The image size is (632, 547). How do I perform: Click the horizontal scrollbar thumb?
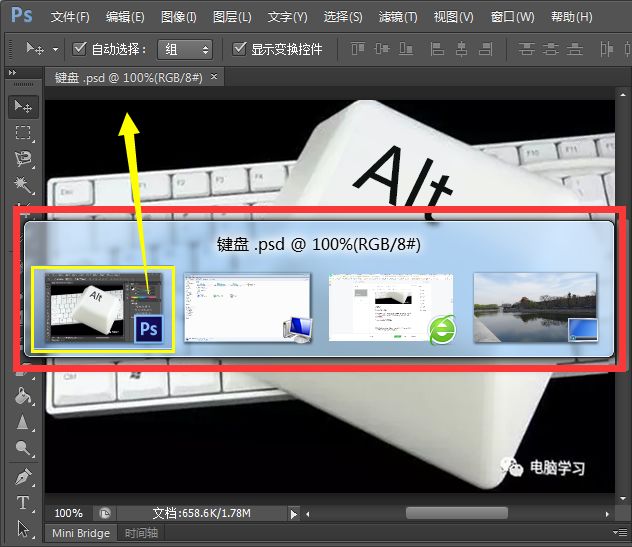pos(457,514)
